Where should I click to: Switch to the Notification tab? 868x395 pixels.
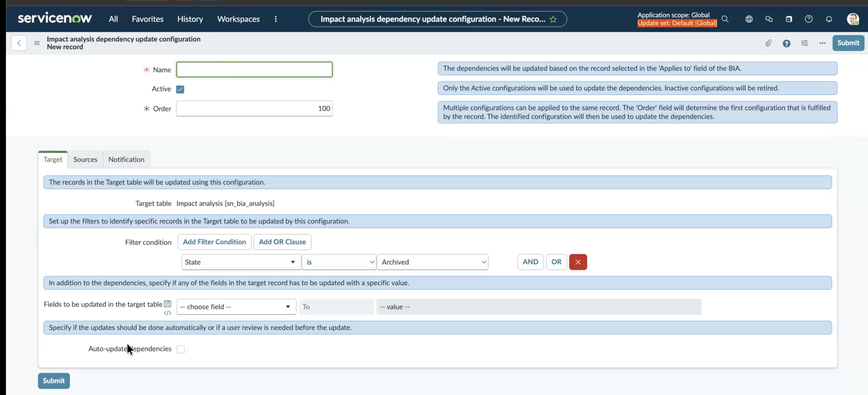pos(126,159)
